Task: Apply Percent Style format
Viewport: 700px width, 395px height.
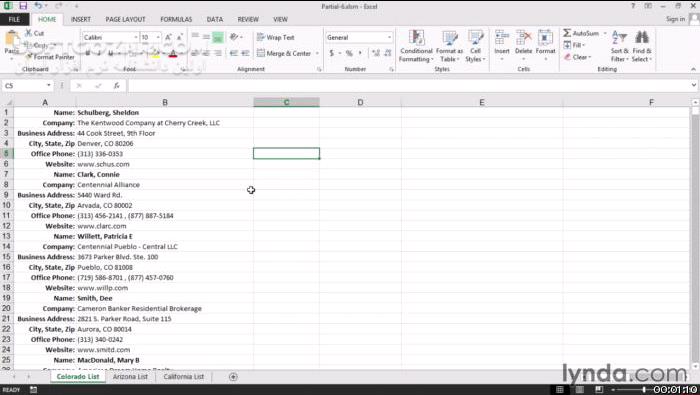Action: (349, 53)
